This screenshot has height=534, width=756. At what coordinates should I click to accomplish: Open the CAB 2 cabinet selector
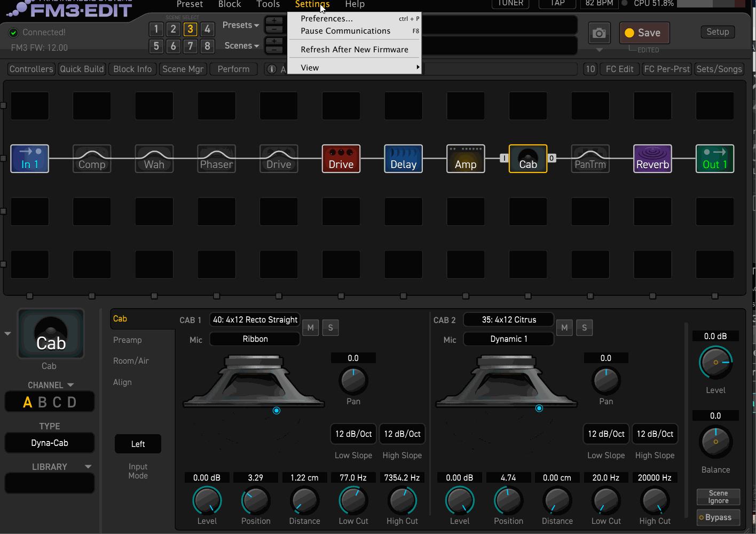pos(508,320)
